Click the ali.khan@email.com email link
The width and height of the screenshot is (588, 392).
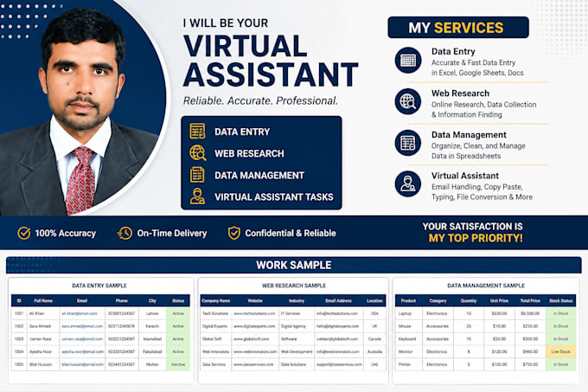point(80,313)
